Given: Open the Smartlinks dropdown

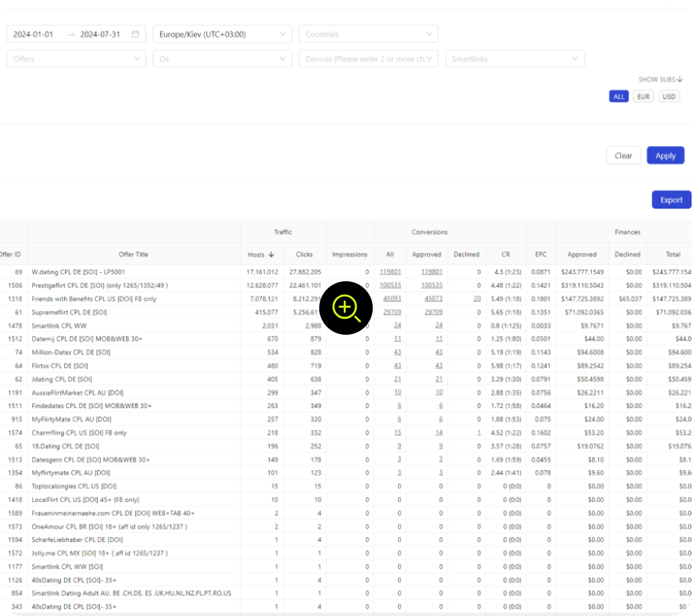Looking at the screenshot, I should click(515, 59).
